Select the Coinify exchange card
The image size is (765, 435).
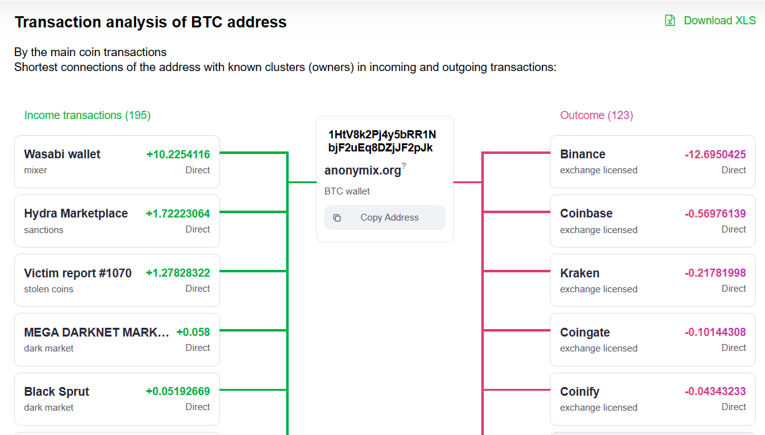[x=652, y=399]
